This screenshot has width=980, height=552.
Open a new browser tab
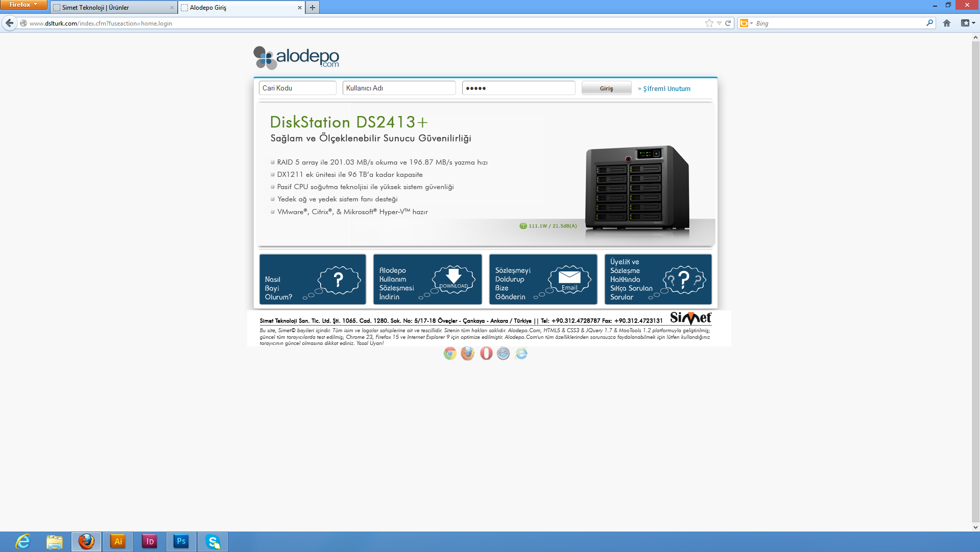point(313,8)
